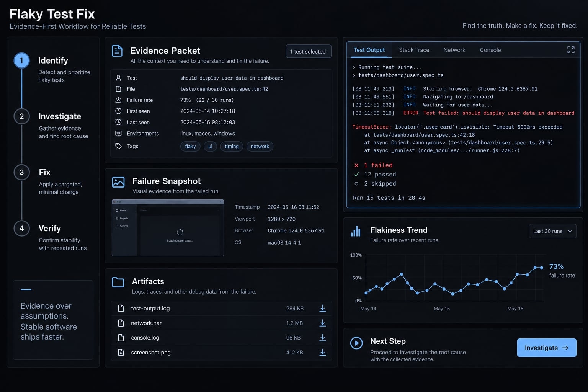This screenshot has height=392, width=588.
Task: Go to step 1 Identify
Action: [x=21, y=60]
